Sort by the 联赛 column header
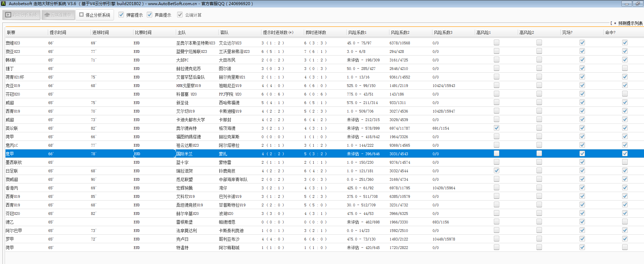The image size is (644, 264). (x=11, y=32)
